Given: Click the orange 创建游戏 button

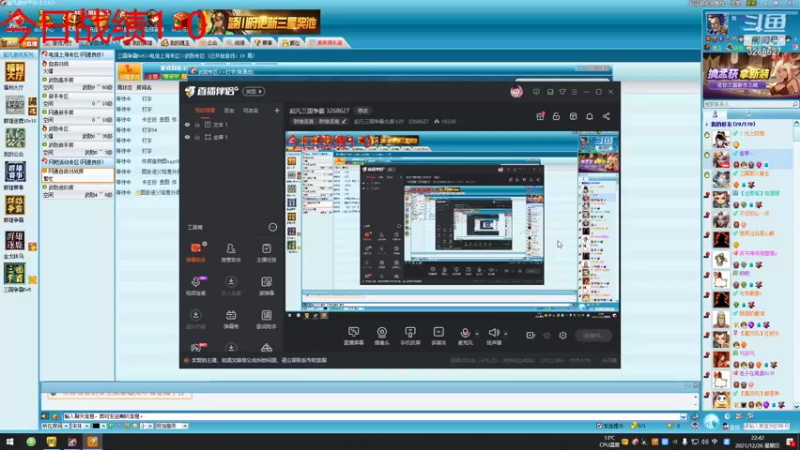Looking at the screenshot, I should (x=129, y=71).
